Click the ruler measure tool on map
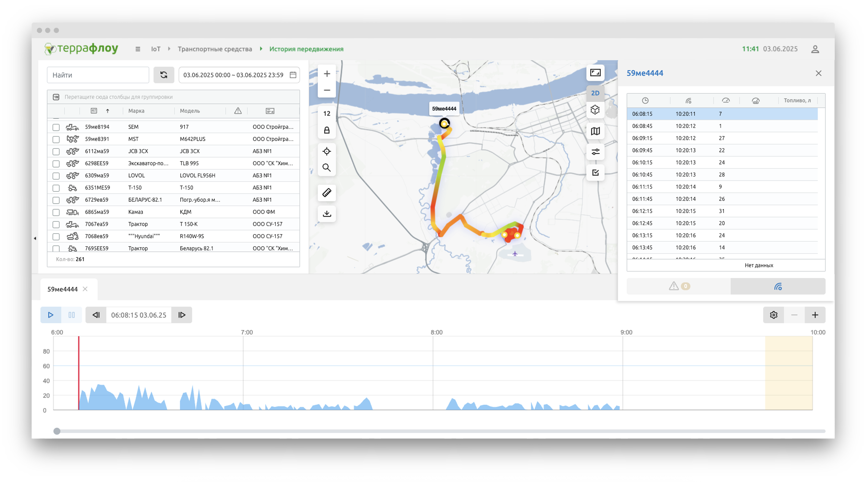The height and width of the screenshot is (482, 868). pos(327,193)
